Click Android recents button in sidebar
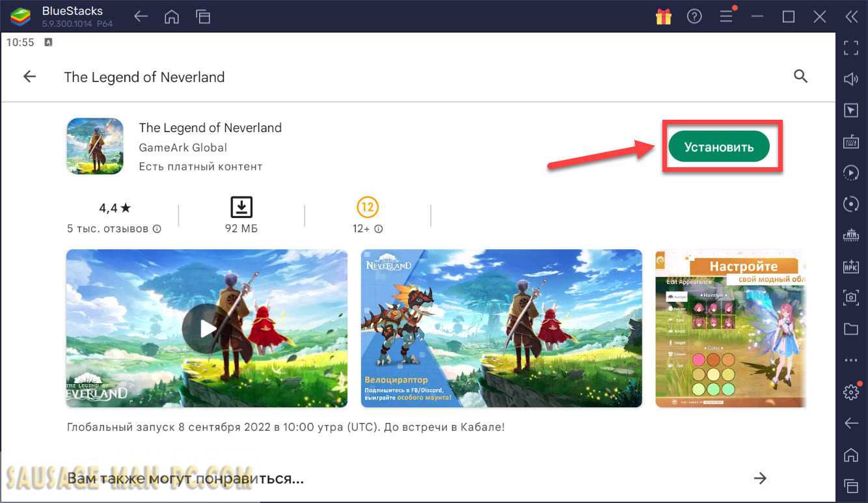 coord(851,485)
